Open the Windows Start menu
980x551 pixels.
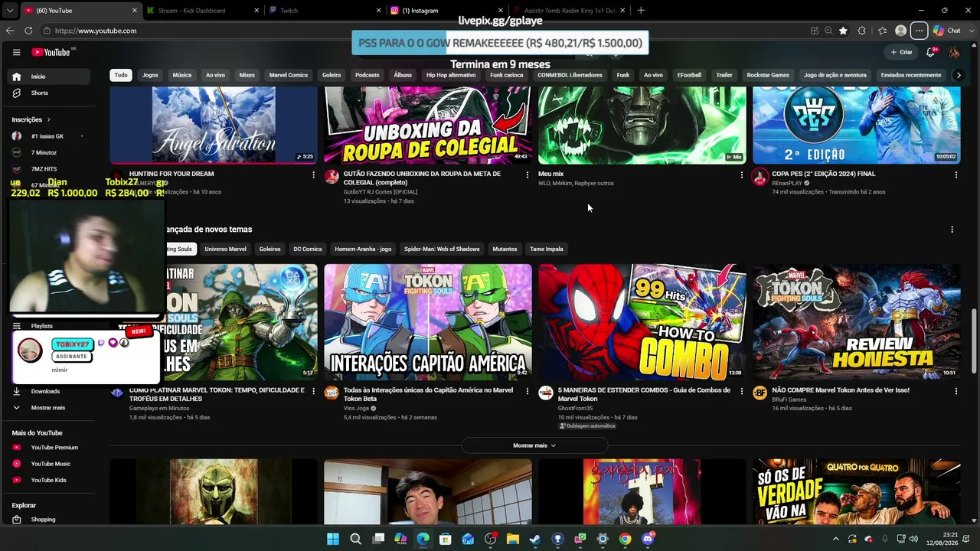(x=333, y=539)
